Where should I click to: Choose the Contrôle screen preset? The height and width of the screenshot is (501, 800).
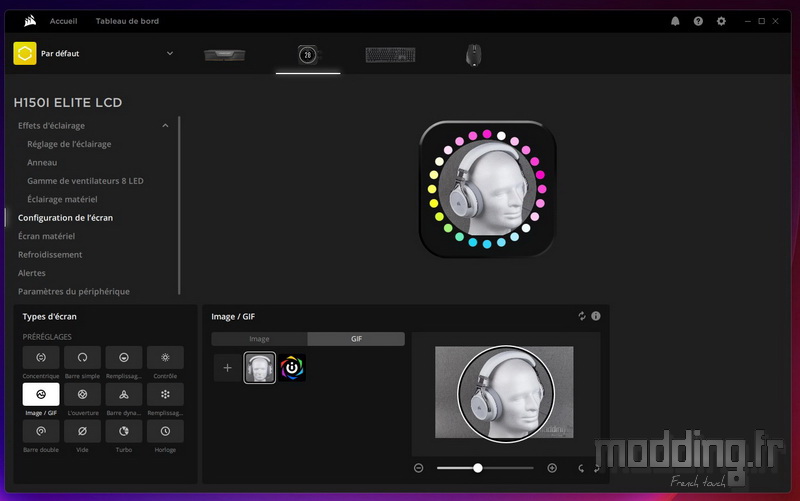pos(165,358)
